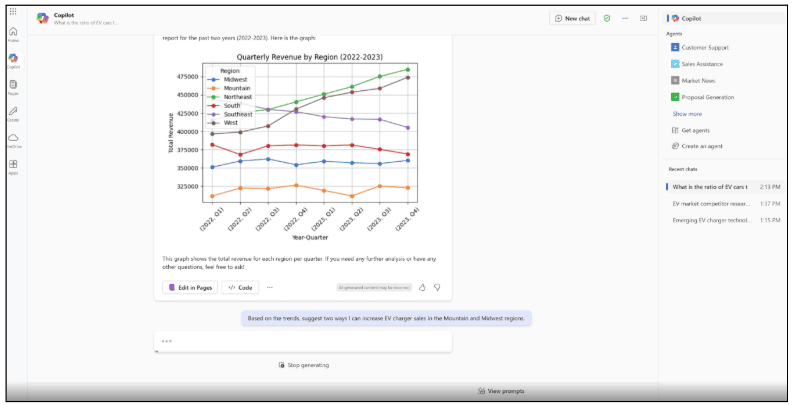The image size is (794, 405).
Task: Open Sales Assistance agent
Action: (x=697, y=64)
